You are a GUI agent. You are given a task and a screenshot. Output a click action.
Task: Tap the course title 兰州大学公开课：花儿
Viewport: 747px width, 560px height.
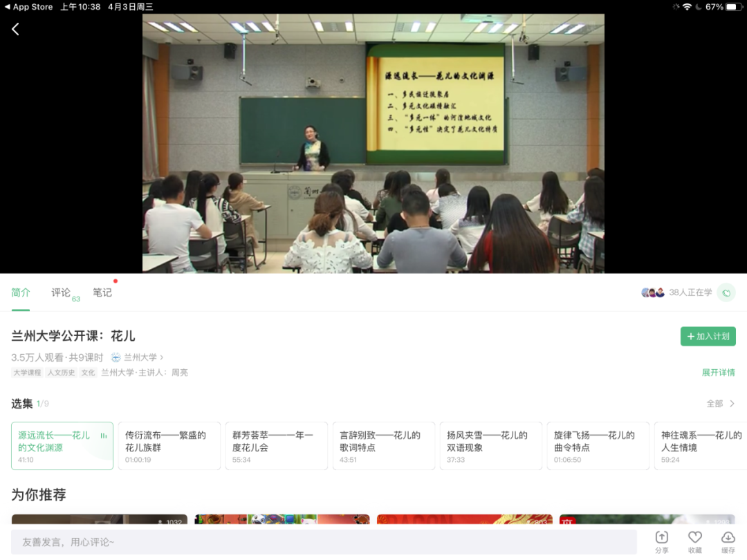tap(73, 336)
